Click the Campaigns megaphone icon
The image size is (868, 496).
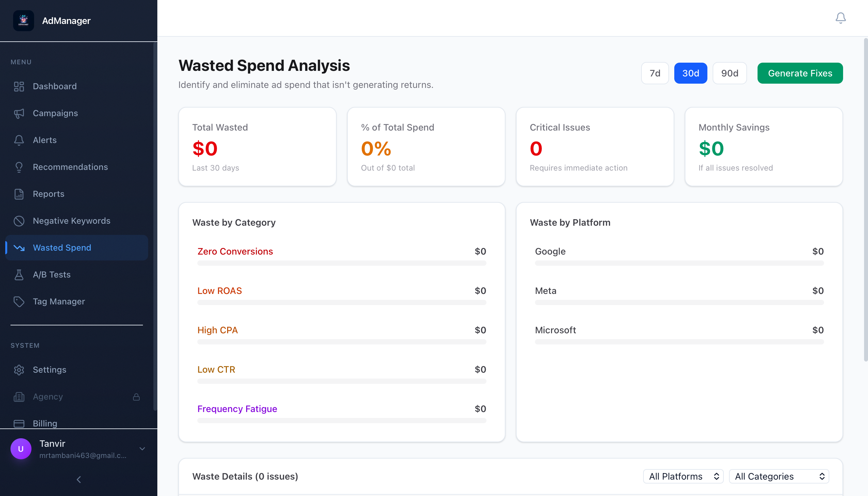coord(19,113)
